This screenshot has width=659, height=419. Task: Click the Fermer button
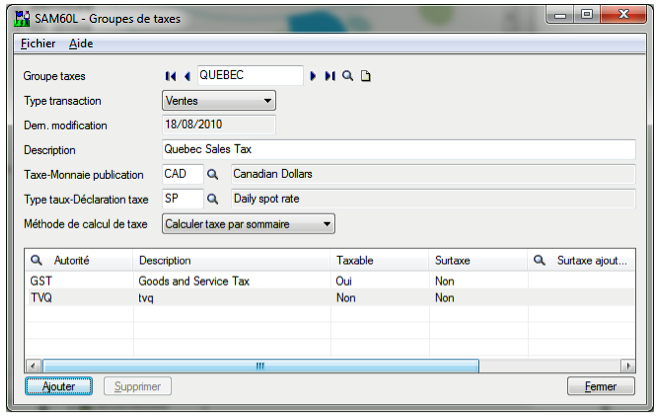pos(601,386)
